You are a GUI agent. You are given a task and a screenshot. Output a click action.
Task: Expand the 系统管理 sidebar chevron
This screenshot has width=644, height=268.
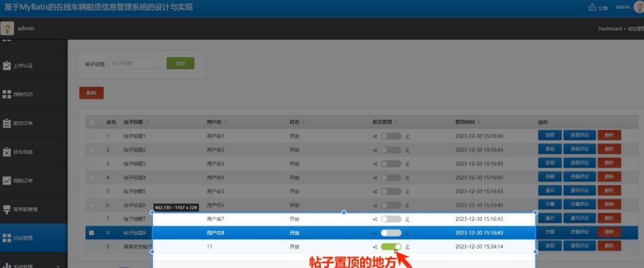(x=59, y=266)
